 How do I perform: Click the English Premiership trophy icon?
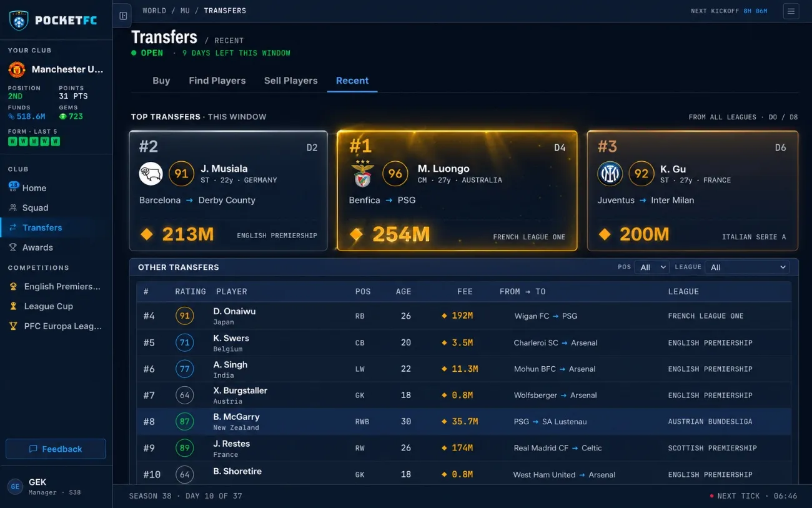point(13,286)
